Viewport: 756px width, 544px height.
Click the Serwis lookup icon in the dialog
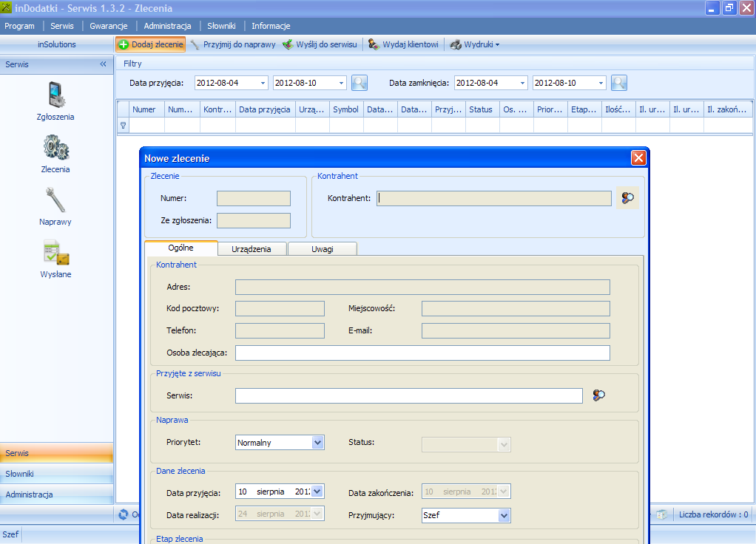[599, 395]
